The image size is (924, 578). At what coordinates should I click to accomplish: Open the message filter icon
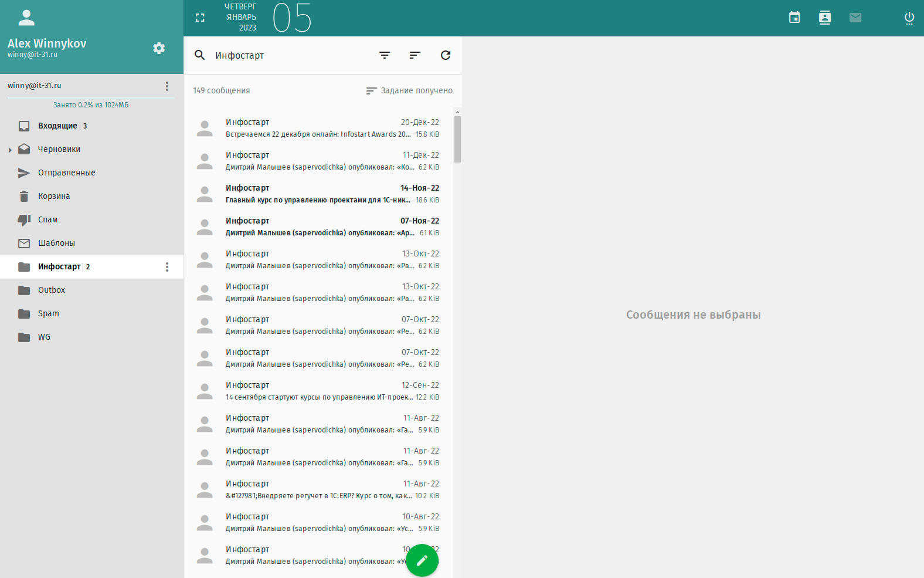click(x=385, y=55)
